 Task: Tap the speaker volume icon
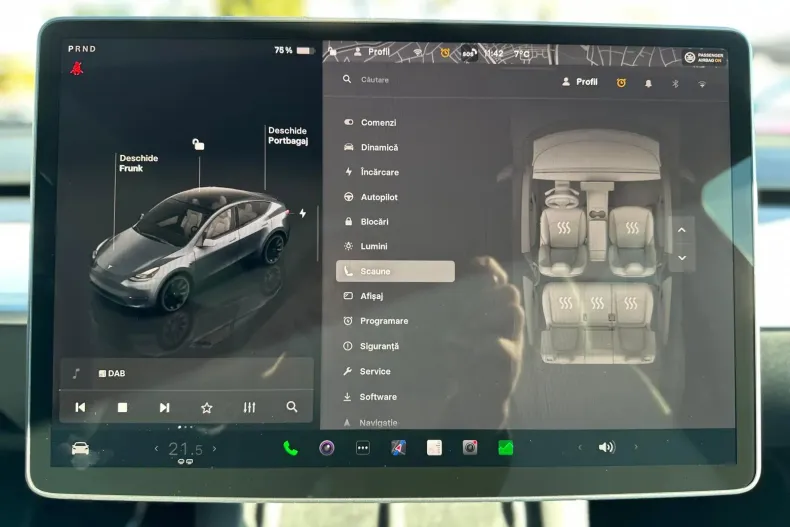[607, 447]
